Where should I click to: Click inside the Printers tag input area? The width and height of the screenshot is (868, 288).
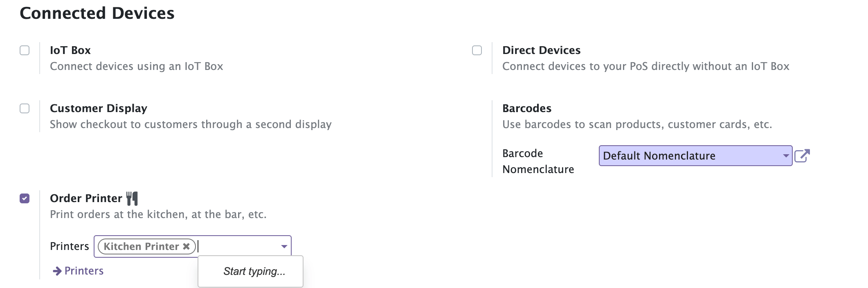(237, 246)
